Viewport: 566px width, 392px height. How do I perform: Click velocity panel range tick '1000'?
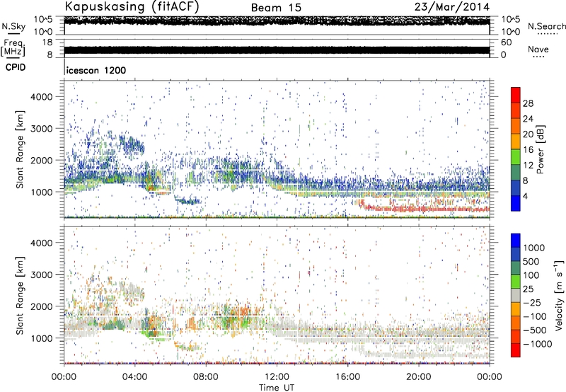pos(42,338)
